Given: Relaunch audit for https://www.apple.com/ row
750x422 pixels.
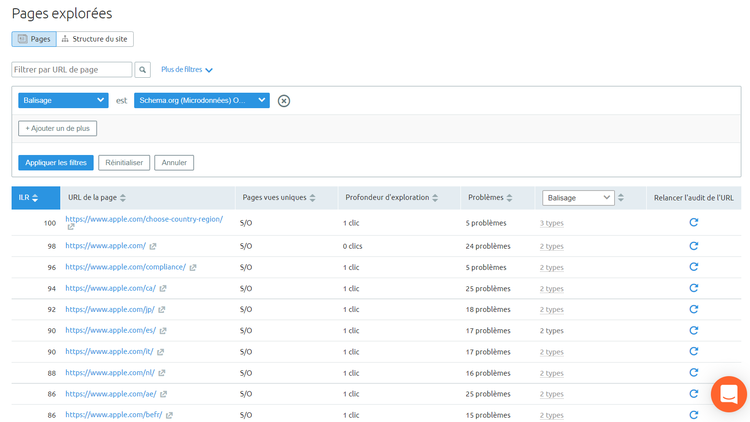Looking at the screenshot, I should click(x=694, y=246).
